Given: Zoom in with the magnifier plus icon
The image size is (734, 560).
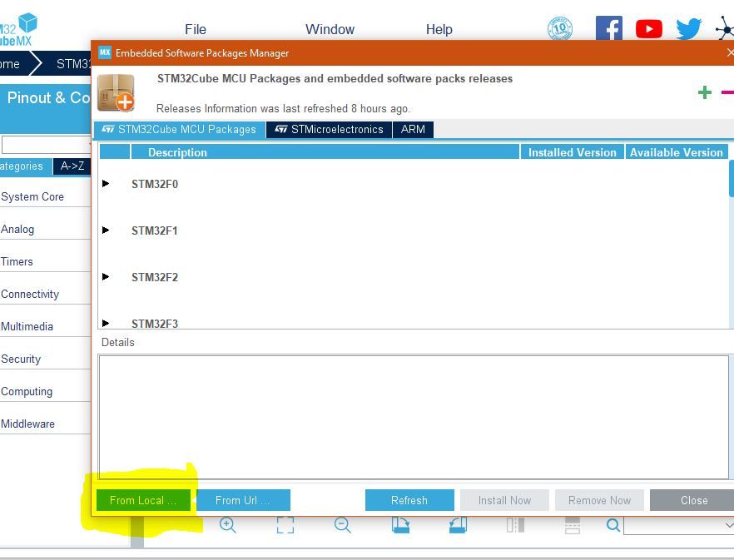Looking at the screenshot, I should pyautogui.click(x=227, y=525).
